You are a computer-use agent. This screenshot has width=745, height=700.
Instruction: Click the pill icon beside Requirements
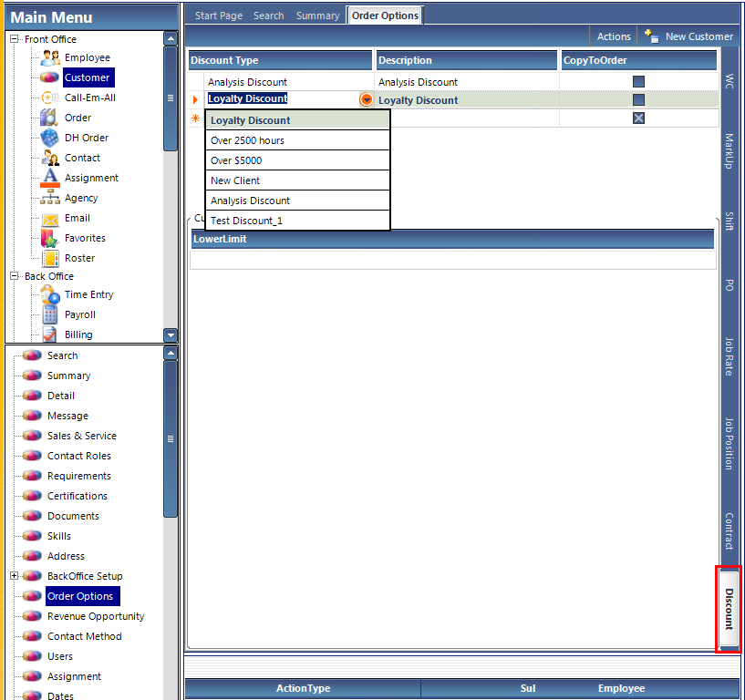[x=32, y=476]
